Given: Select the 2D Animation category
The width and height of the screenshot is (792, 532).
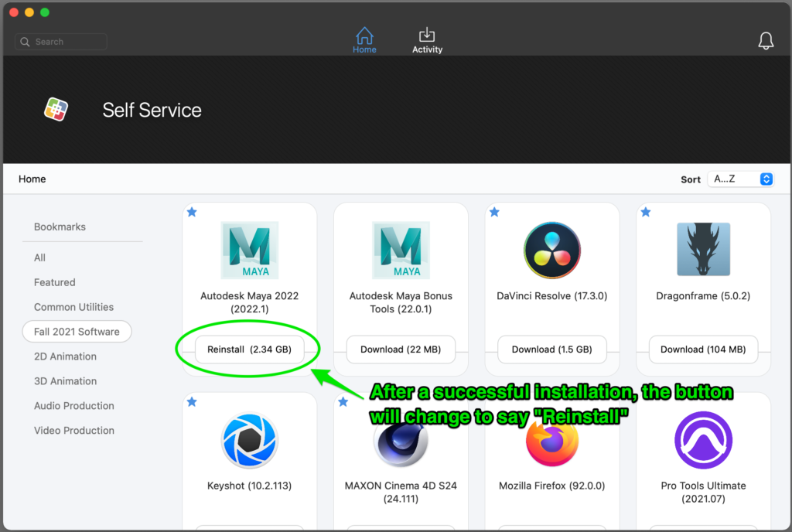Looking at the screenshot, I should tap(65, 356).
